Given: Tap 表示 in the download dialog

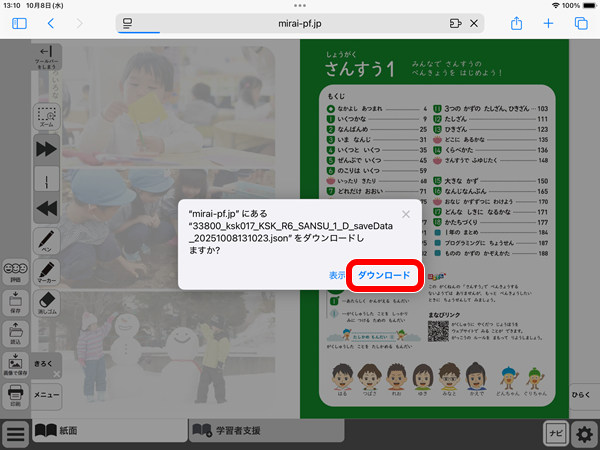Looking at the screenshot, I should tap(337, 275).
